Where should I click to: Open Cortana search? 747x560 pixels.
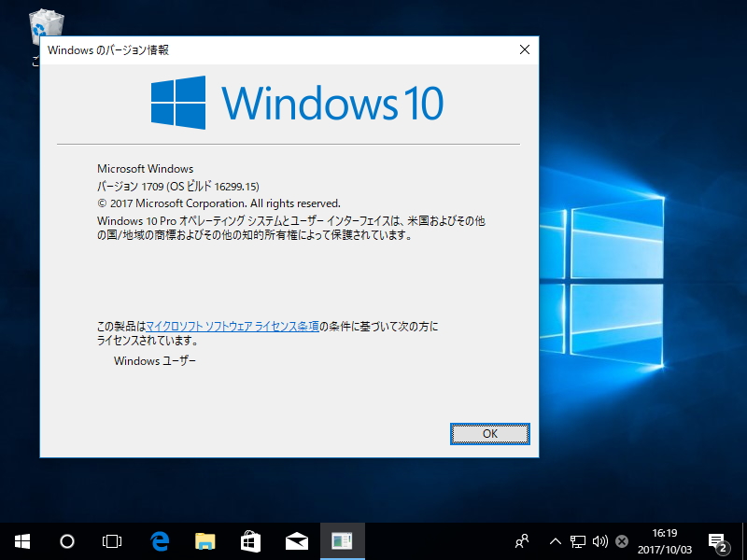pos(66,541)
